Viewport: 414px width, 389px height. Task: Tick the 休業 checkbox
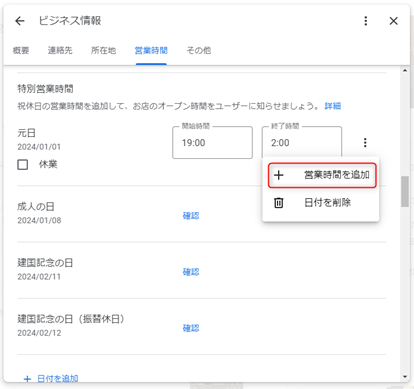click(x=23, y=164)
